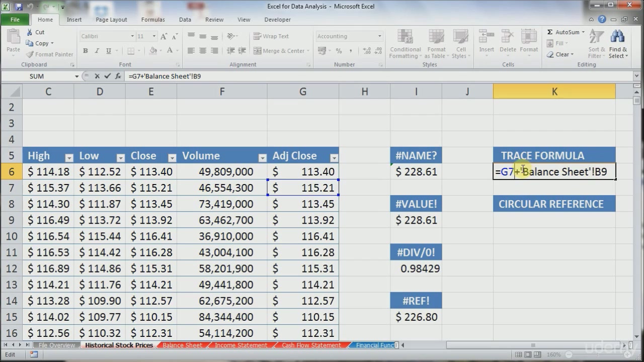This screenshot has height=362, width=644.
Task: Click the Percent Style icon
Action: [x=339, y=51]
